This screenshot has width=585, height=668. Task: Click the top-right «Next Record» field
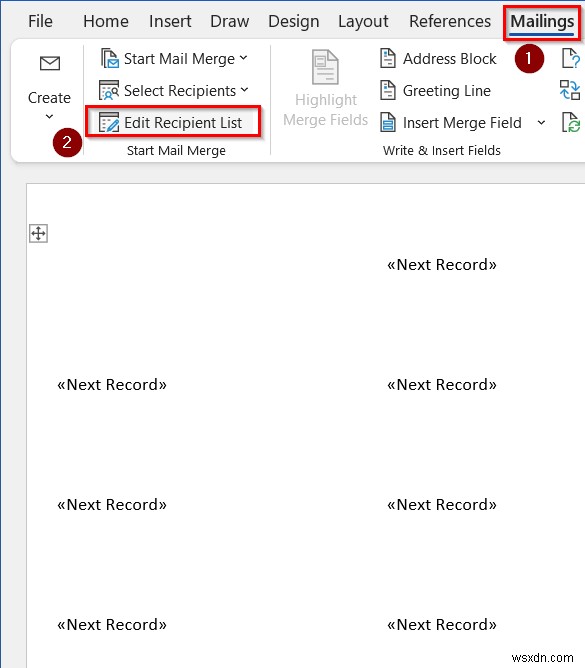point(442,265)
